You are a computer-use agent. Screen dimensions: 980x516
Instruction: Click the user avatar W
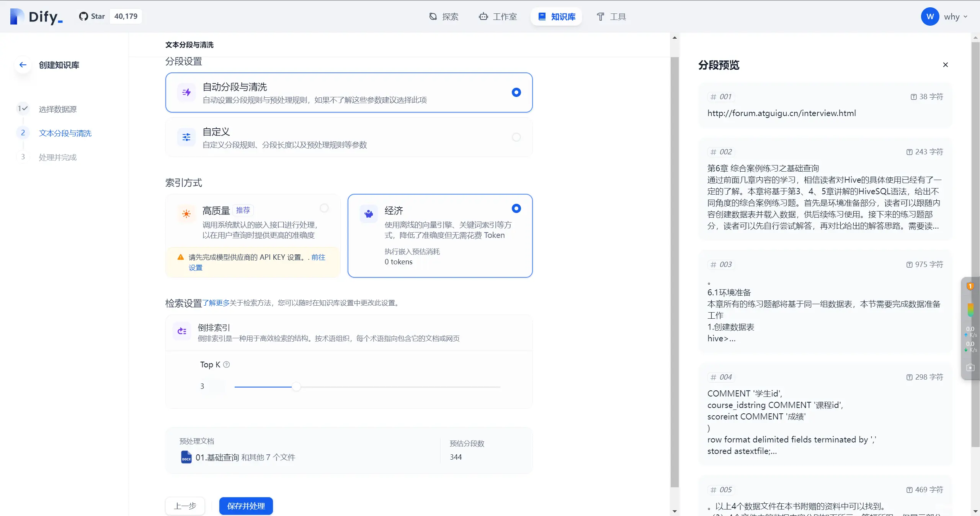pyautogui.click(x=930, y=16)
